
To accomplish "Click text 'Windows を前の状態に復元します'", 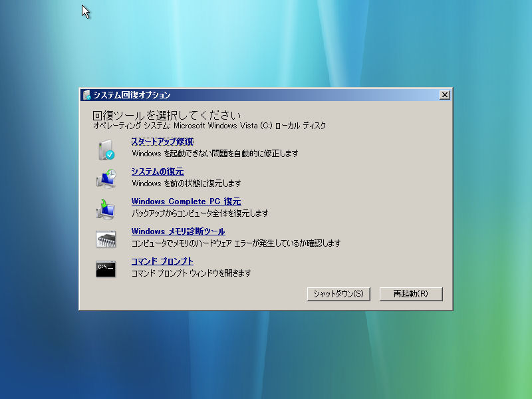I will [x=186, y=184].
